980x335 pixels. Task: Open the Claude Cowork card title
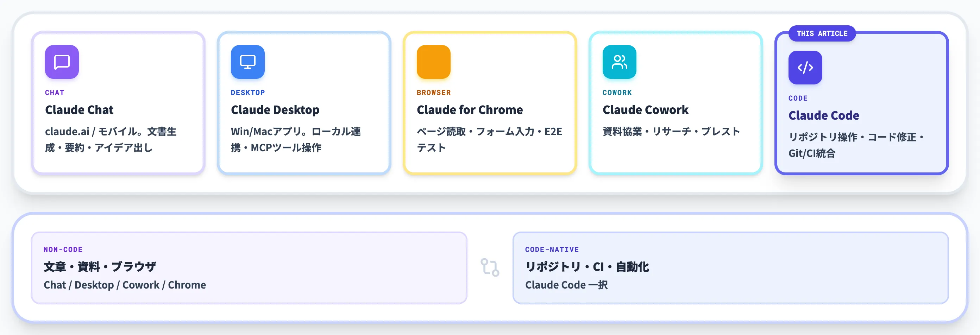pos(646,110)
